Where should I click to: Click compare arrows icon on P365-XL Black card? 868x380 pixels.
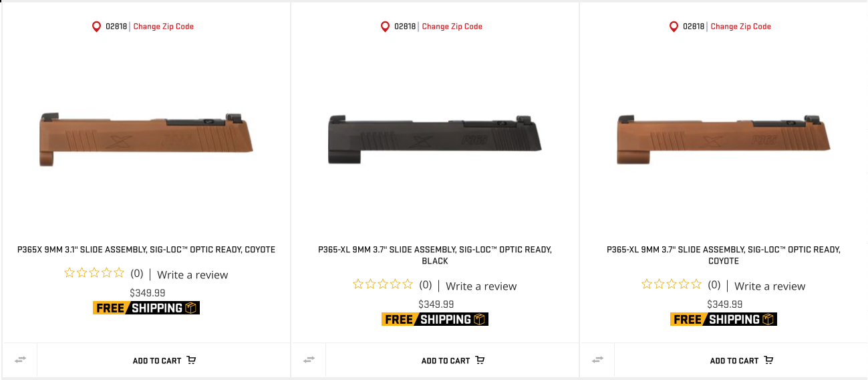pos(309,359)
